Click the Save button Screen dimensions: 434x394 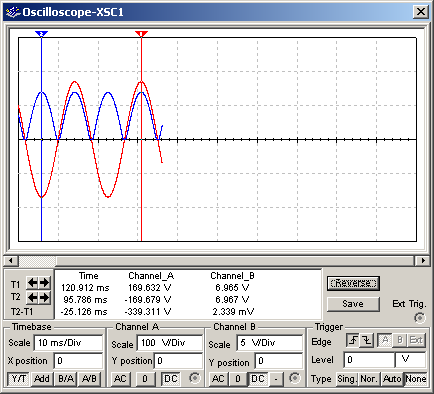point(353,304)
